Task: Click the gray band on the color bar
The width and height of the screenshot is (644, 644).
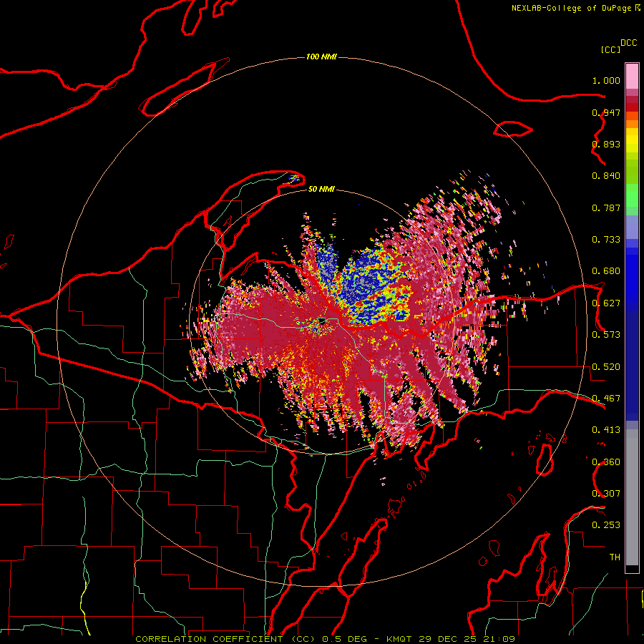Action: [632, 497]
